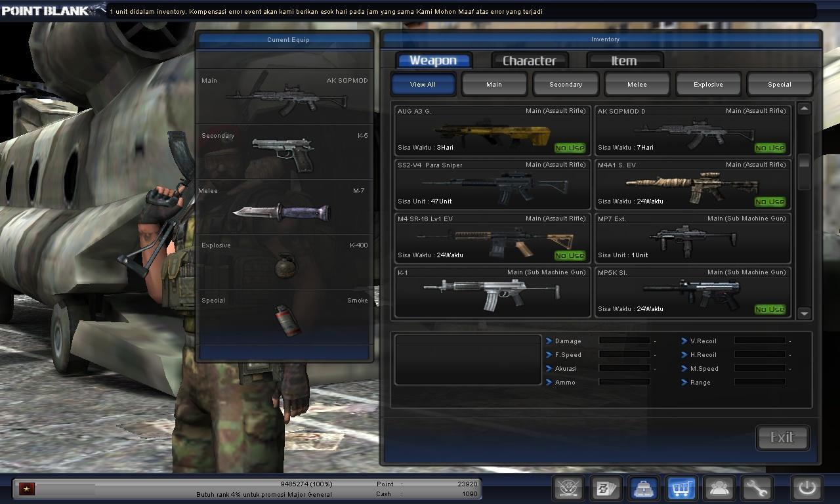Open the PB cards icon in bottom bar
Image resolution: width=840 pixels, height=504 pixels.
(x=606, y=488)
